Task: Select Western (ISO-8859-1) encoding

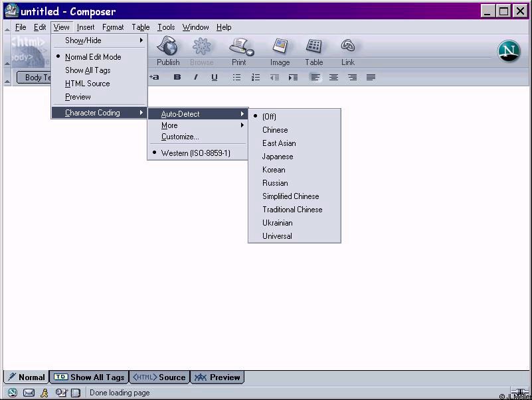Action: pos(197,153)
